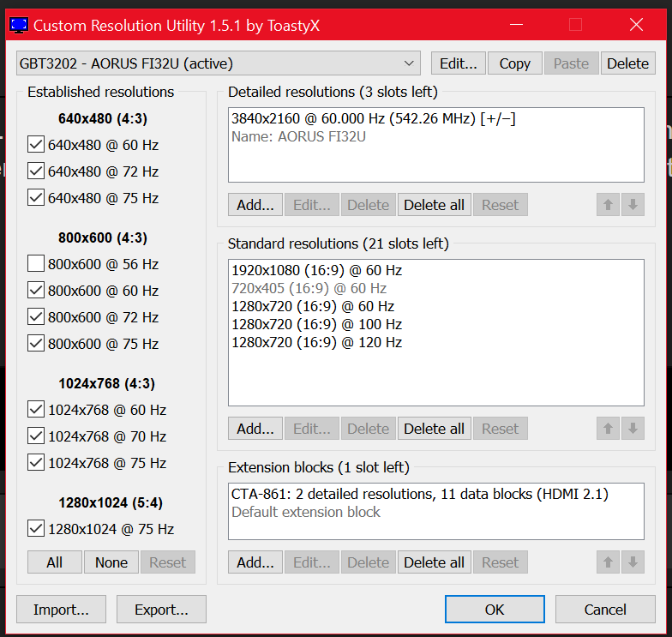Select 1280x720 @ 120 Hz in list

point(316,342)
